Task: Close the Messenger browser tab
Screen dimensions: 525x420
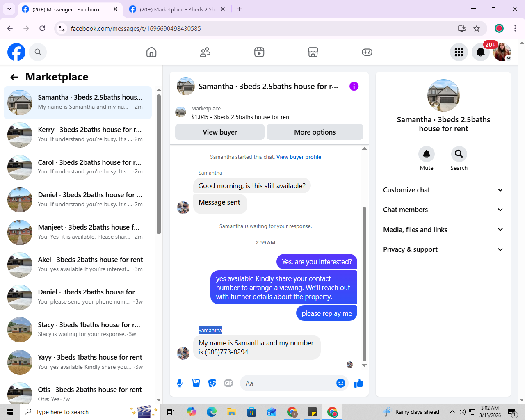Action: [116, 9]
